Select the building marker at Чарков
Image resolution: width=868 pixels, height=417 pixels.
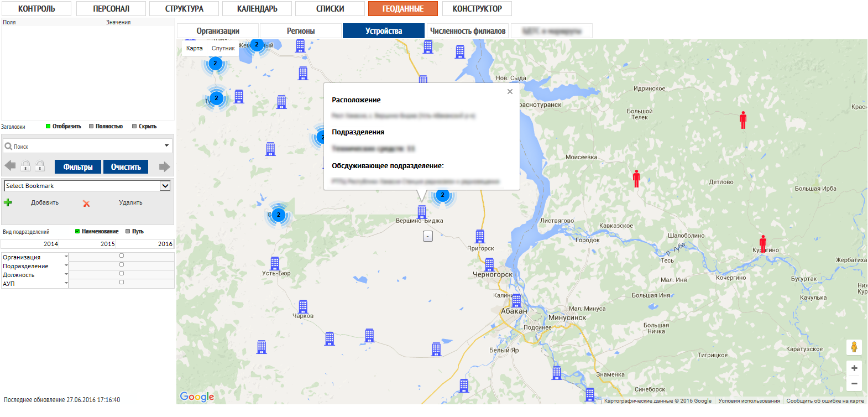(x=303, y=306)
